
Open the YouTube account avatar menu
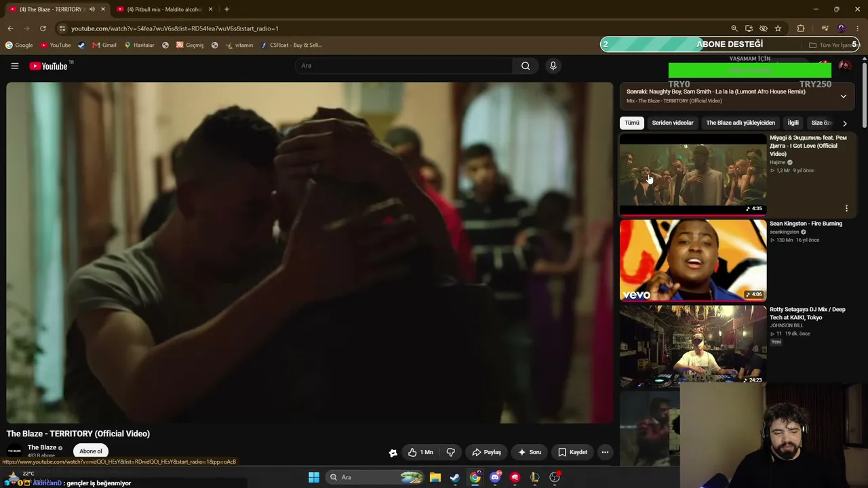point(844,66)
